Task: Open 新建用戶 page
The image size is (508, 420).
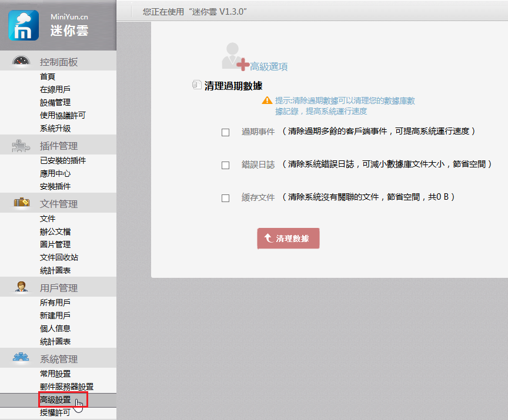Action: 55,315
